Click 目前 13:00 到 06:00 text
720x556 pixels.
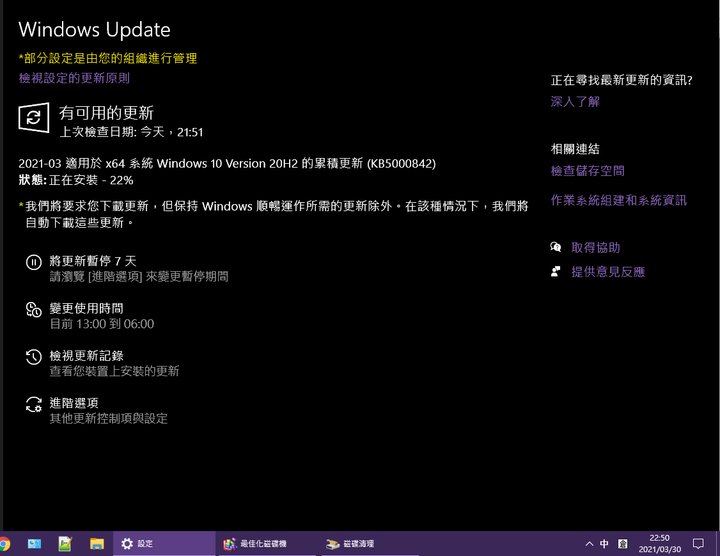point(102,324)
